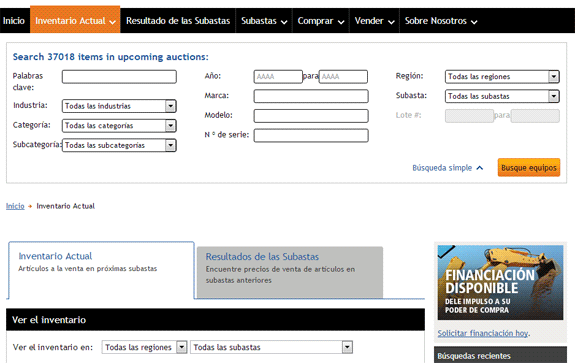Collapse to Búsqueda simple
575x363 pixels.
tap(442, 168)
